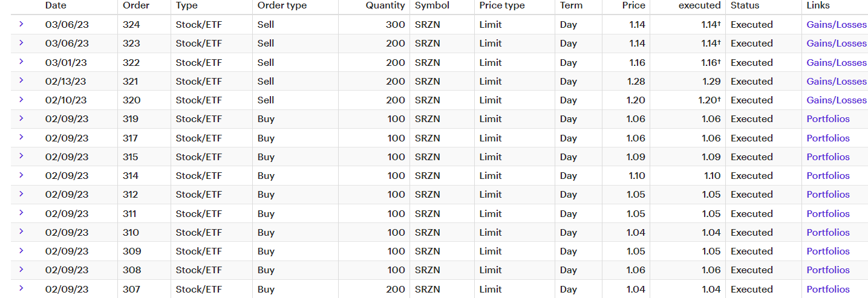
Task: Expand order 322 details chevron
Action: [21, 62]
